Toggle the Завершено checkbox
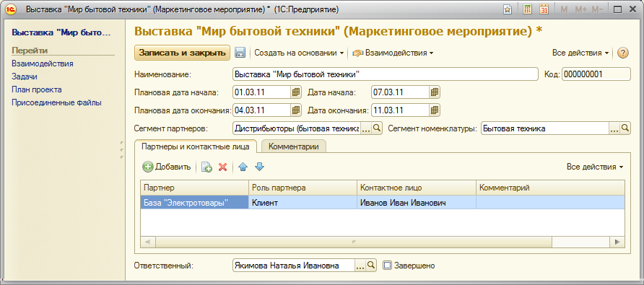644x285 pixels. 386,266
